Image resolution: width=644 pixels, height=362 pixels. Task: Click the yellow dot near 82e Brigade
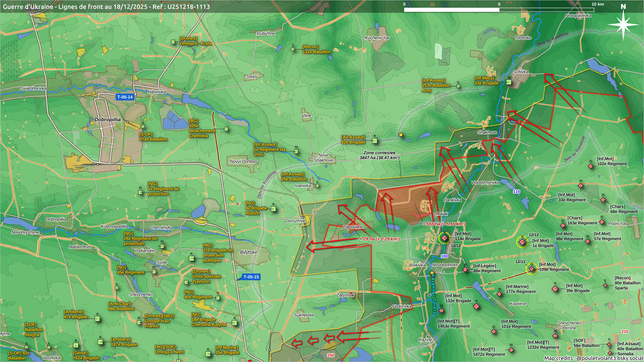pyautogui.click(x=400, y=135)
